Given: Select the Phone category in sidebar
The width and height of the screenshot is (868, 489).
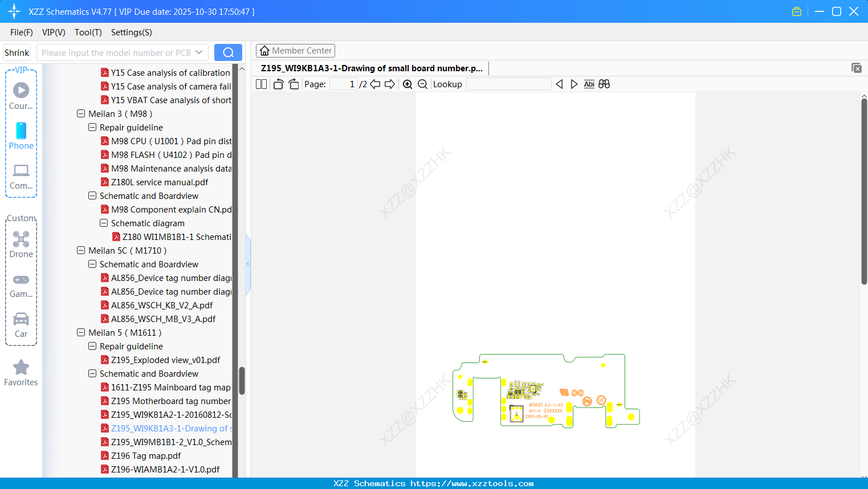Looking at the screenshot, I should (21, 134).
